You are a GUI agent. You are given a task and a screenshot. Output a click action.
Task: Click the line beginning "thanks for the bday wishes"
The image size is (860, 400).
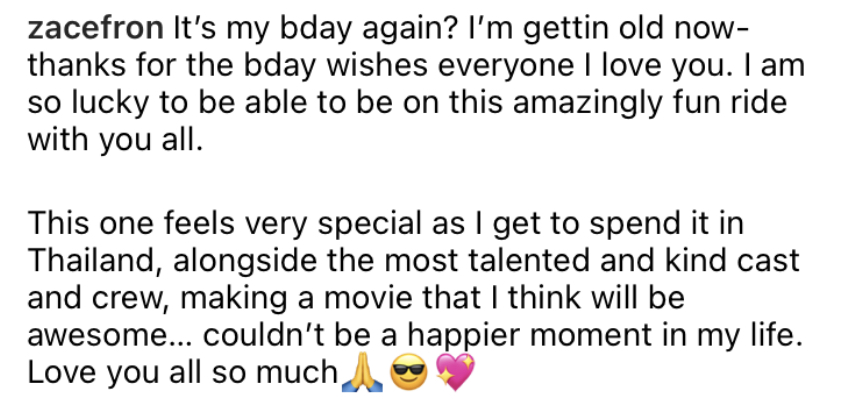click(x=416, y=66)
